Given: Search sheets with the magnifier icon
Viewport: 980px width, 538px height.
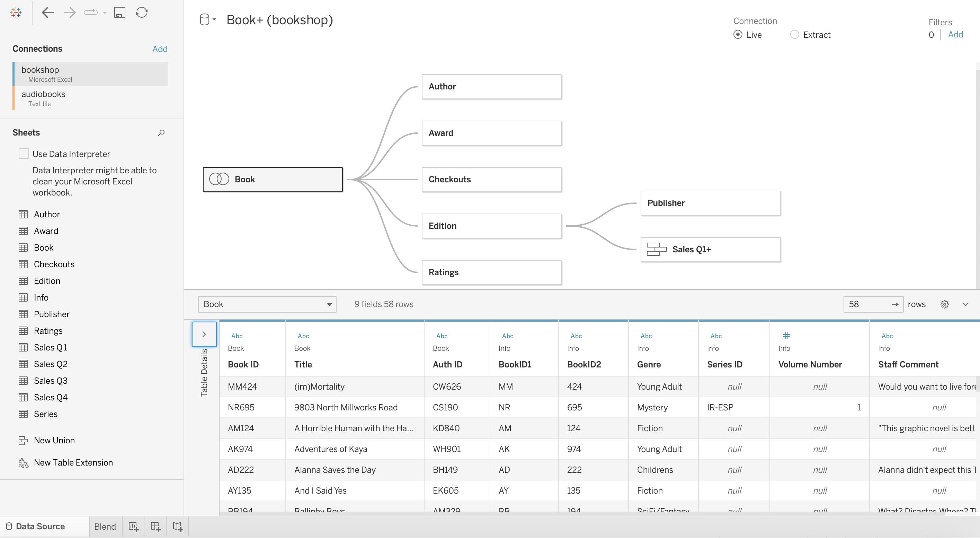Looking at the screenshot, I should tap(161, 132).
